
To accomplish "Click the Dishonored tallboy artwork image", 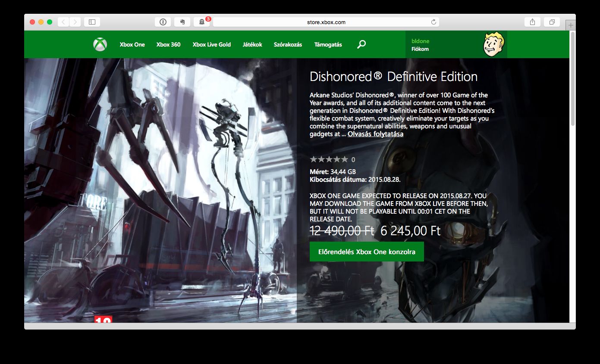I will pos(160,190).
